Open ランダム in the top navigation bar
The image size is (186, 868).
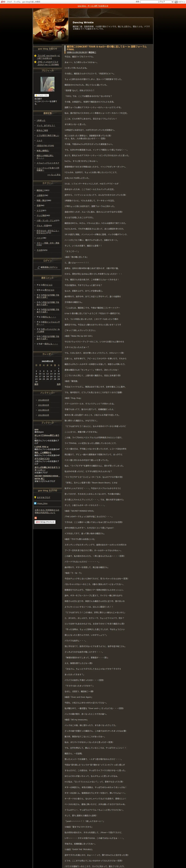pyautogui.click(x=17, y=2)
